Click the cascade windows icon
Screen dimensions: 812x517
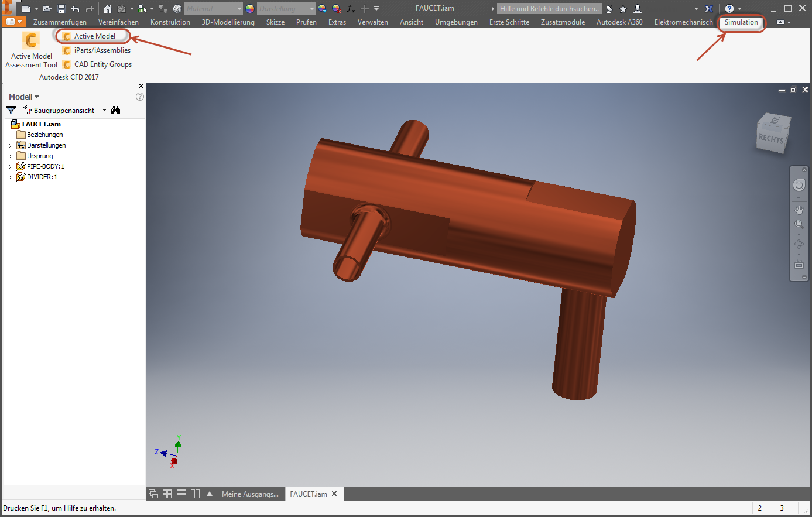point(153,494)
